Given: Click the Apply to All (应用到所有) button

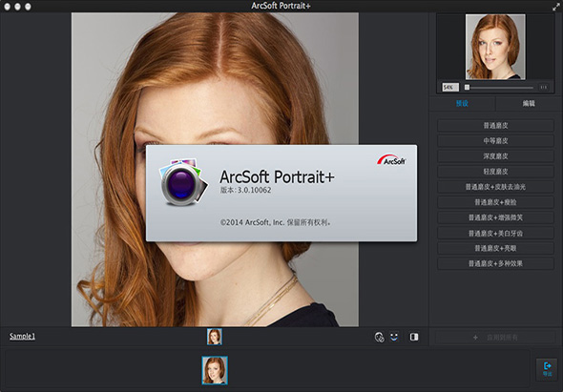Looking at the screenshot, I should click(495, 338).
